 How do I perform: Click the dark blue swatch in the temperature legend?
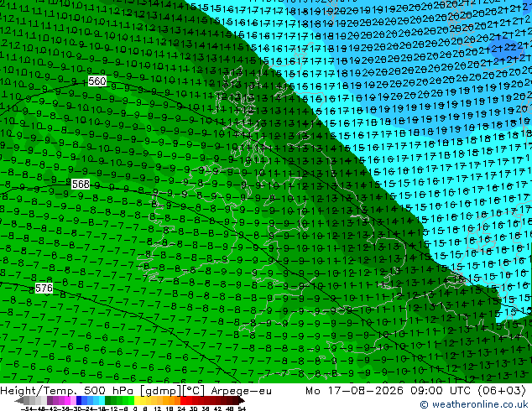pyautogui.click(x=79, y=401)
